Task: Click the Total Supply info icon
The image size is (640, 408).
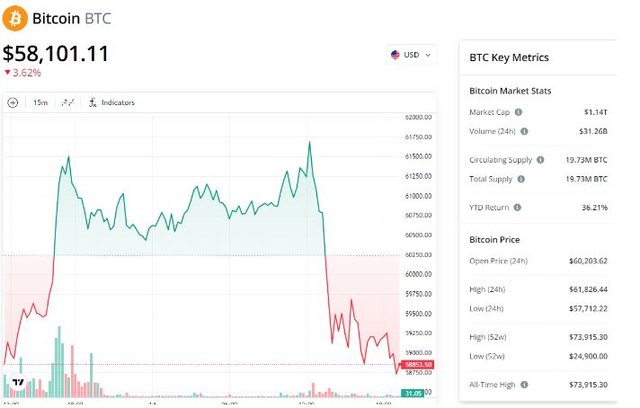Action: (521, 179)
